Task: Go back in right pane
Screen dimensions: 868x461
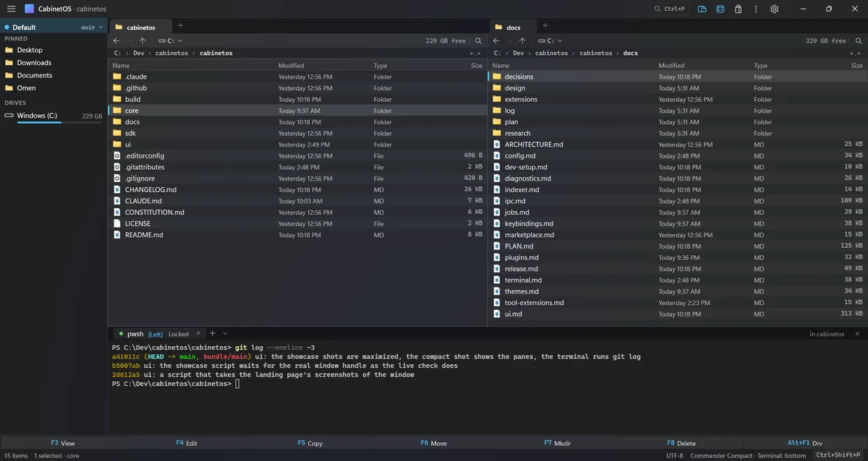Action: pyautogui.click(x=496, y=40)
